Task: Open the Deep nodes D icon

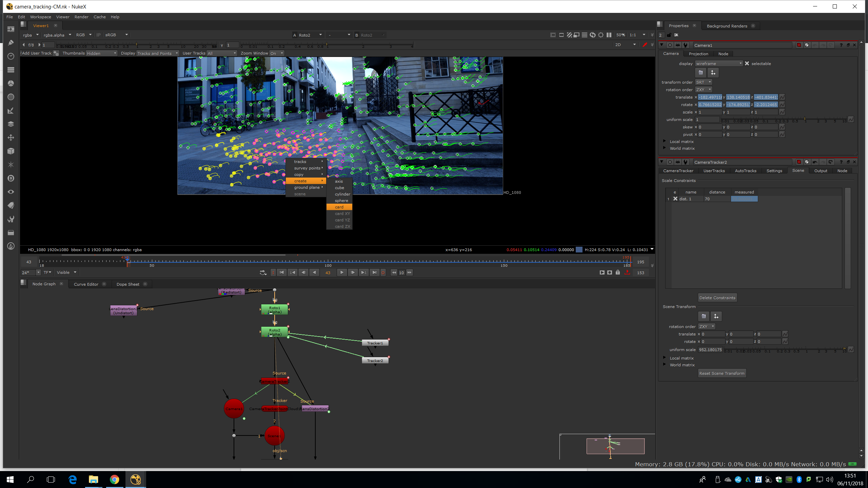Action: [x=11, y=178]
